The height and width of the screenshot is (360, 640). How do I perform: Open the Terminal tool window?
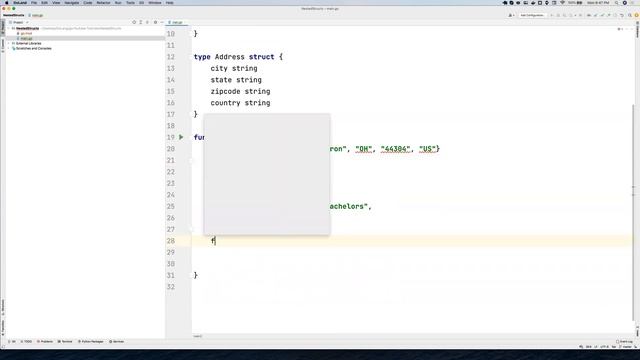[65, 342]
